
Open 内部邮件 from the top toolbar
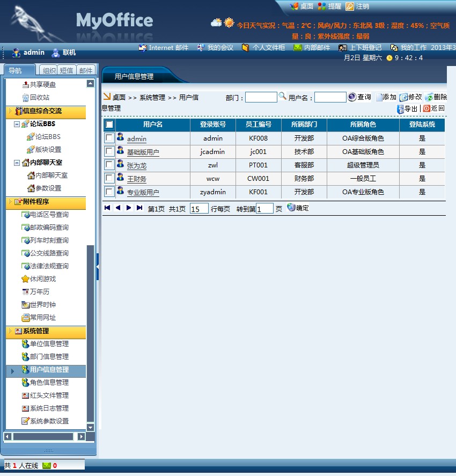(x=312, y=48)
